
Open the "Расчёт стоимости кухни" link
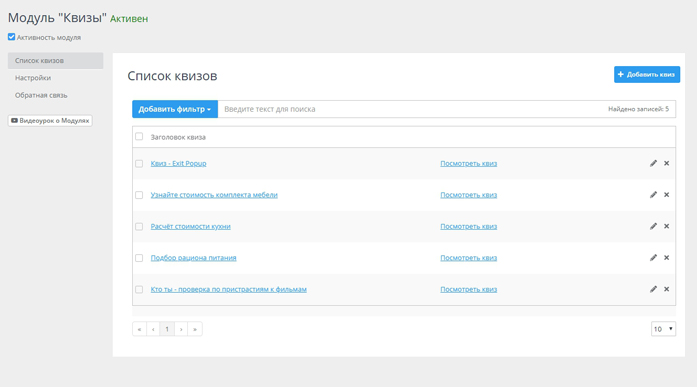click(190, 227)
